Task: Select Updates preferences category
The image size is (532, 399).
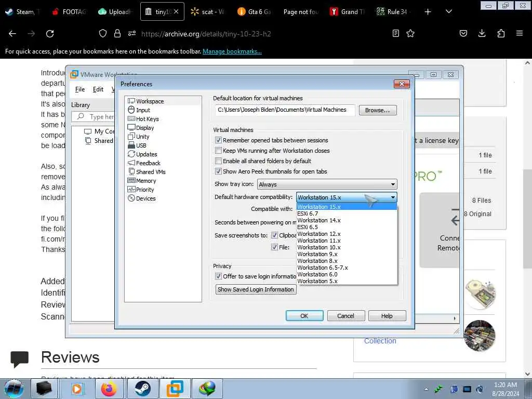Action: point(142,154)
